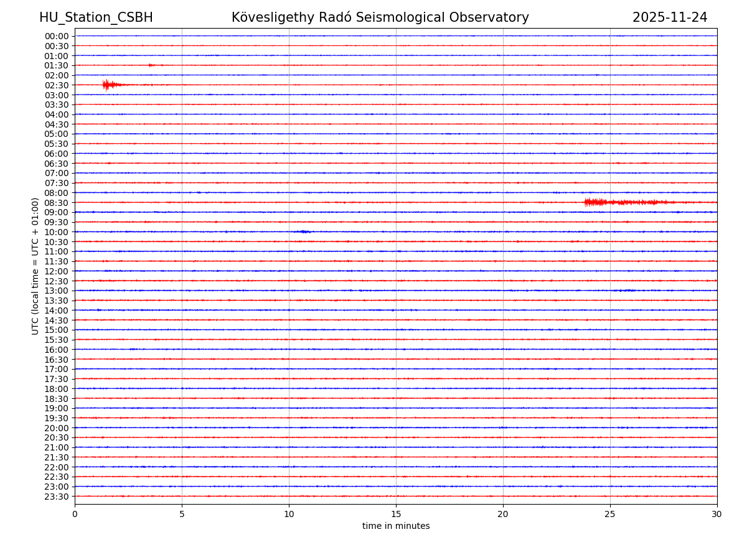Click the 0 tick label on x-axis
747x560 pixels.
pyautogui.click(x=75, y=515)
